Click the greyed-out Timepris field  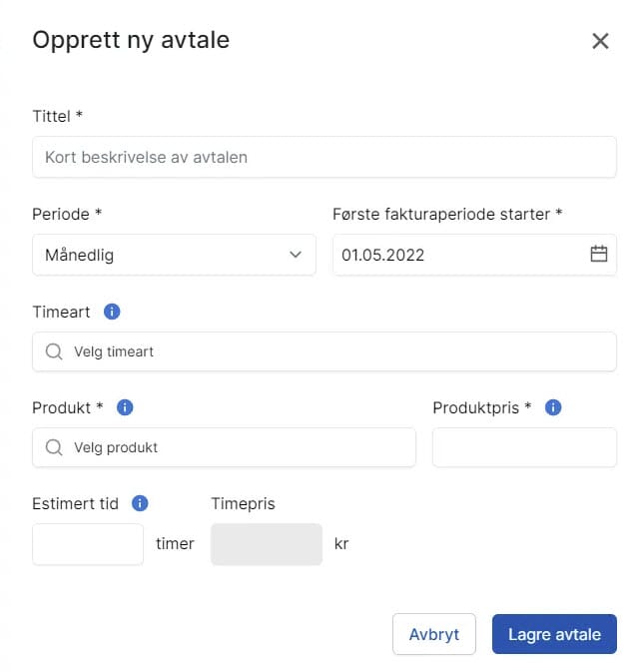(267, 544)
